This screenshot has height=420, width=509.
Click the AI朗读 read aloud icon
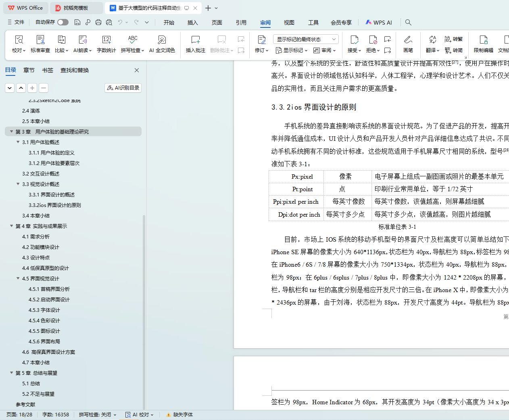pos(82,44)
